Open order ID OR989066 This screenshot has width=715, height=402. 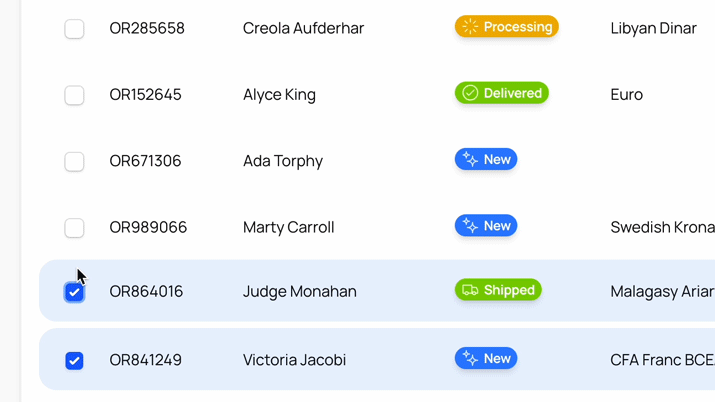pyautogui.click(x=148, y=227)
